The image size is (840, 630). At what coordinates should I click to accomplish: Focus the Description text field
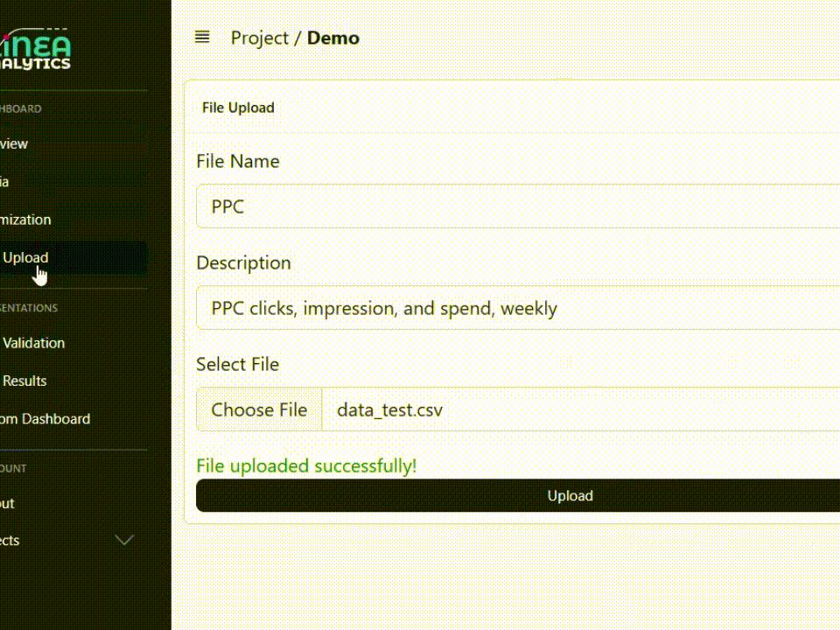tap(516, 308)
